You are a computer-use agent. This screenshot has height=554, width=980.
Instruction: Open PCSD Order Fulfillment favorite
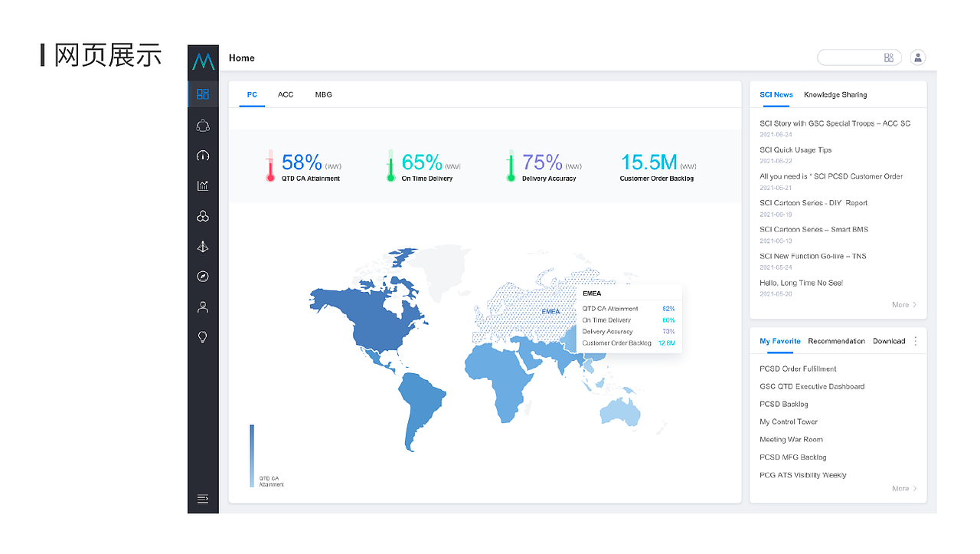point(798,369)
